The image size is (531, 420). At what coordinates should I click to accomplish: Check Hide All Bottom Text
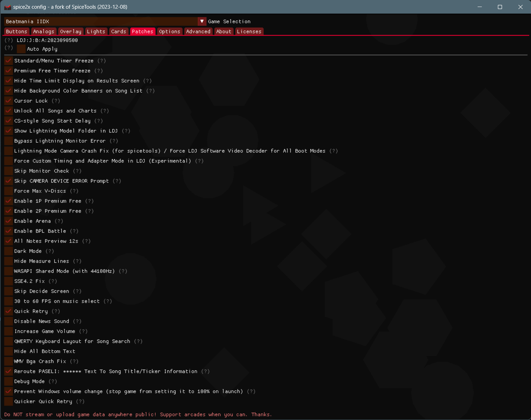[8, 352]
